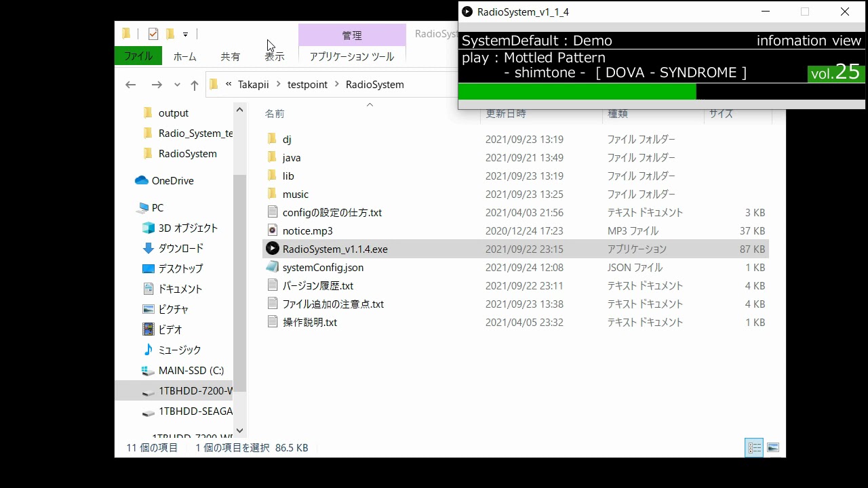The height and width of the screenshot is (488, 868).
Task: Click the navigation pane scrollbar thumb
Action: [239, 283]
